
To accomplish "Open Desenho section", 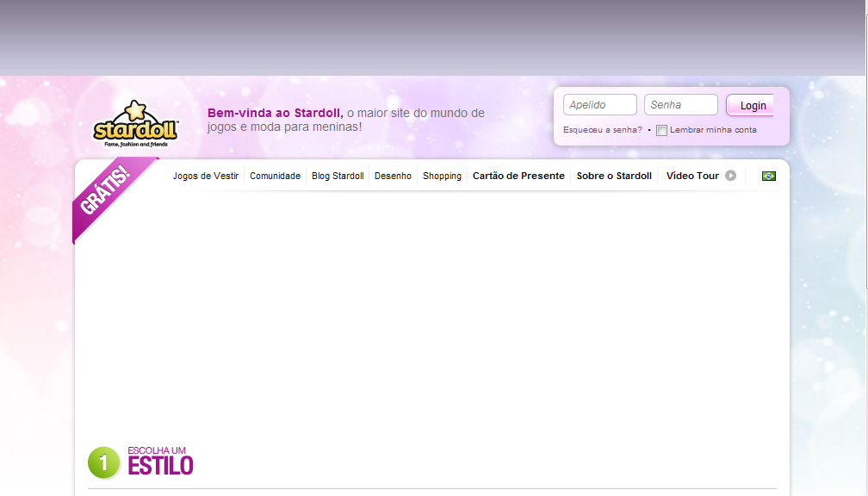I will (x=393, y=176).
